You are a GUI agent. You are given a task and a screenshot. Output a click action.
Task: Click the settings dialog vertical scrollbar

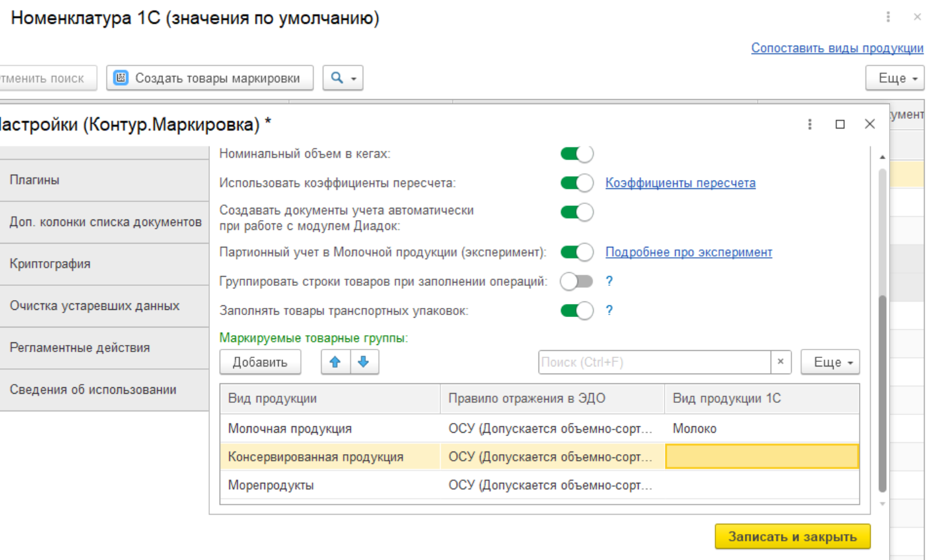coord(882,390)
